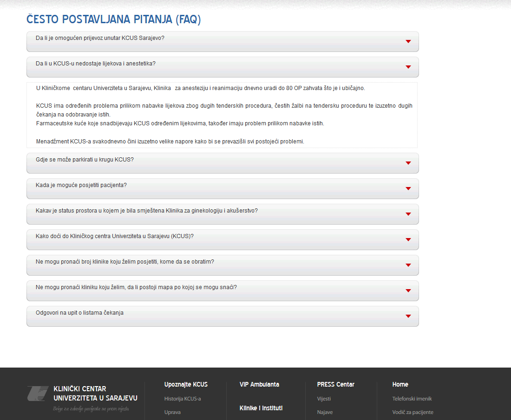Expand red arrow for 'Ne mogu pronaći broj klinike'
This screenshot has width=511, height=420.
[x=408, y=265]
